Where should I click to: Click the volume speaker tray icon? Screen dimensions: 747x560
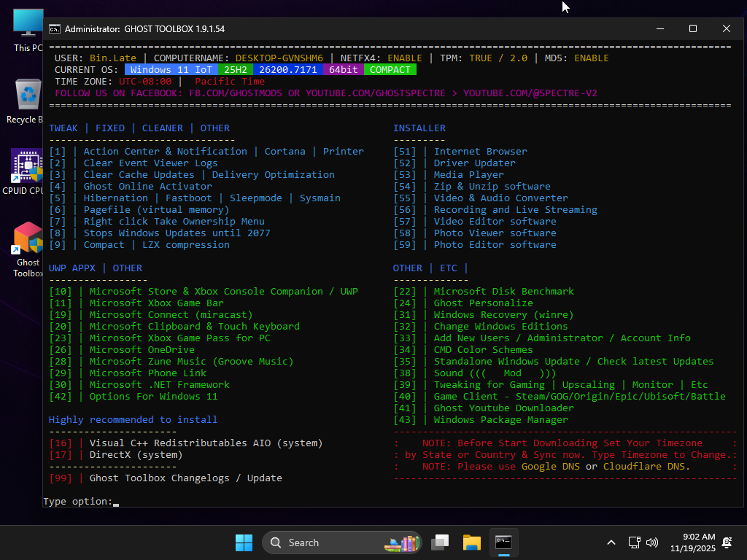651,542
